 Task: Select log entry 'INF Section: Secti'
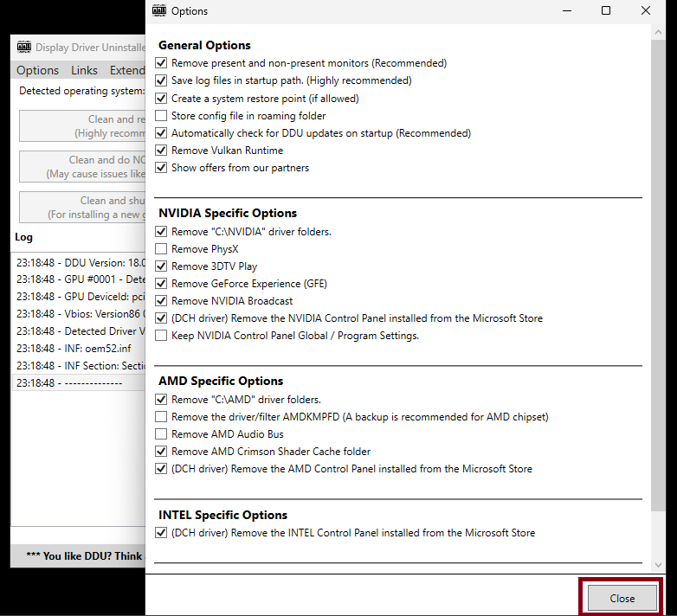coord(79,365)
